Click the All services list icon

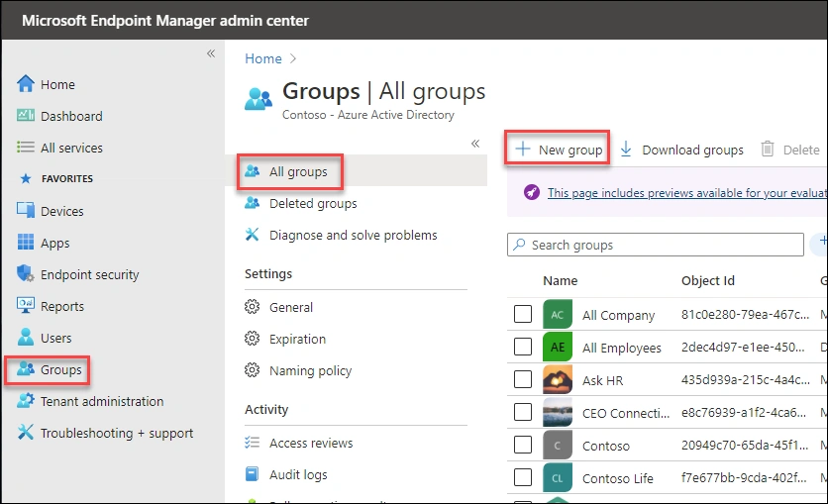tap(26, 147)
